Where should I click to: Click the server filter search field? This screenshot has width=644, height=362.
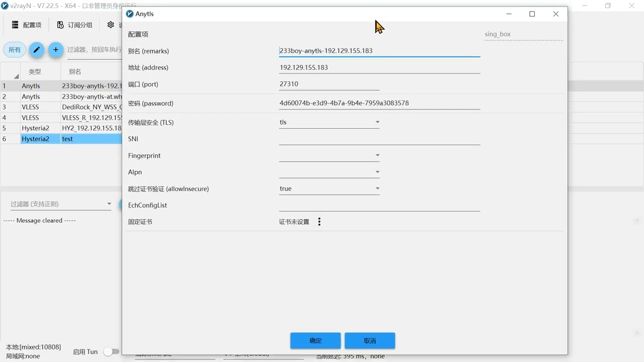tap(94, 50)
